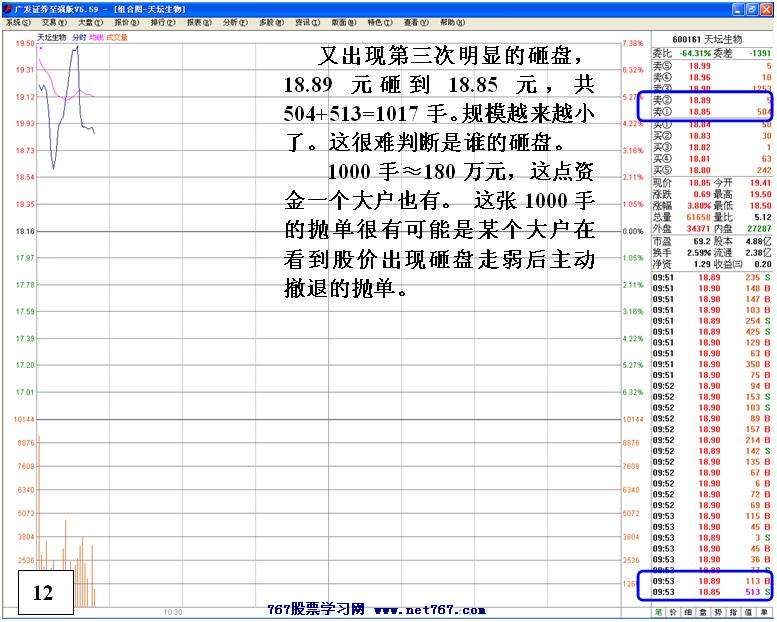Click the 均线 legend label
Viewport: 777px width, 622px height.
[96, 37]
